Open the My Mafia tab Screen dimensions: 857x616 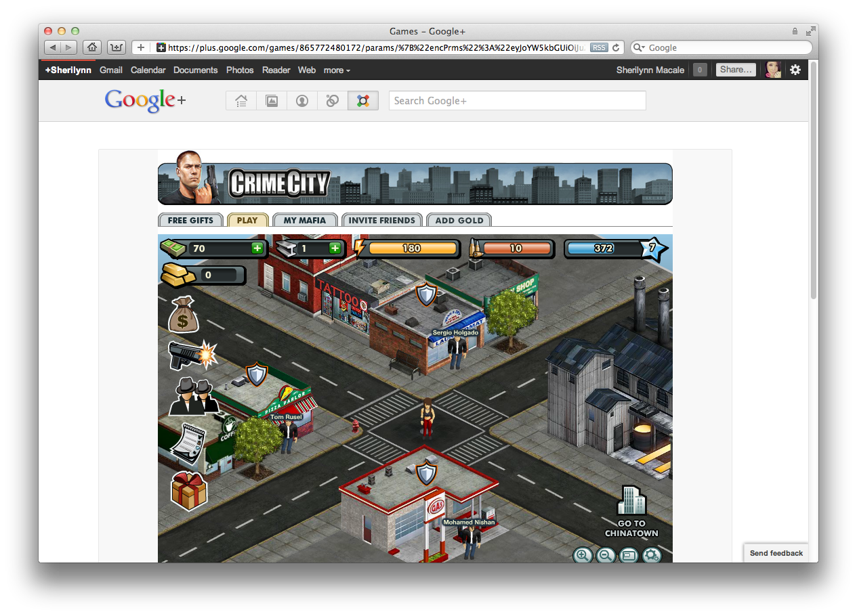[305, 220]
